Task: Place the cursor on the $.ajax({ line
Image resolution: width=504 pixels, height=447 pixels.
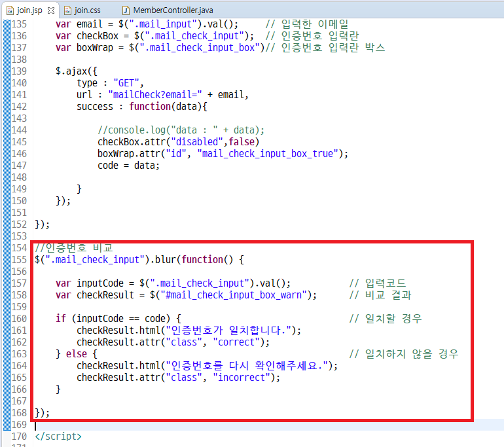Action: [x=76, y=71]
